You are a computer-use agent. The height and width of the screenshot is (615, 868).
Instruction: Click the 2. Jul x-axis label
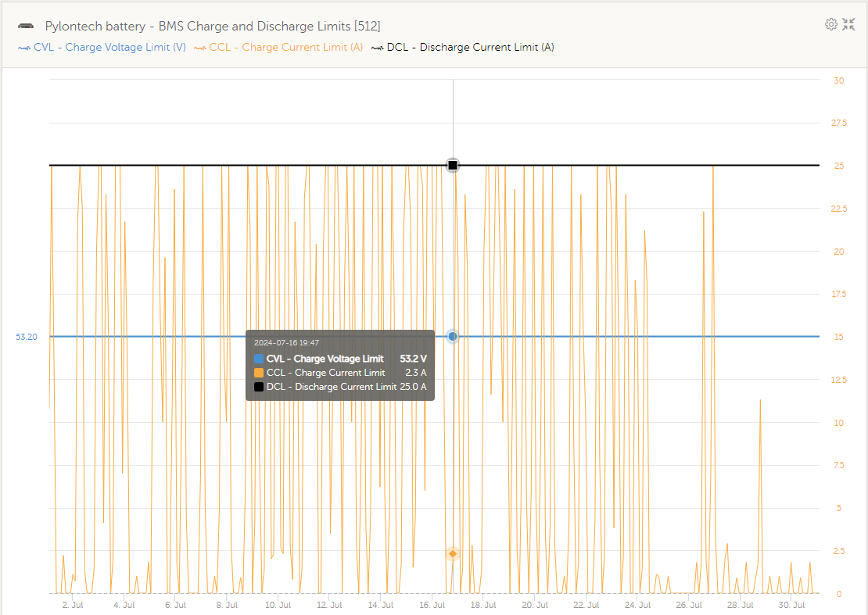(73, 605)
